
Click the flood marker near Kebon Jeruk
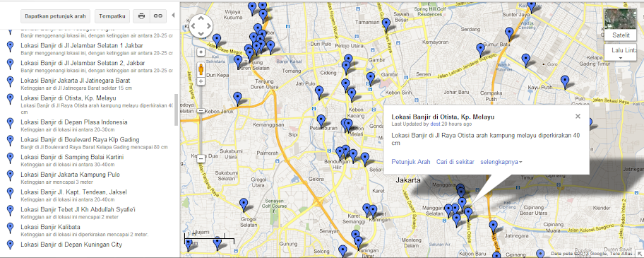coord(237,99)
